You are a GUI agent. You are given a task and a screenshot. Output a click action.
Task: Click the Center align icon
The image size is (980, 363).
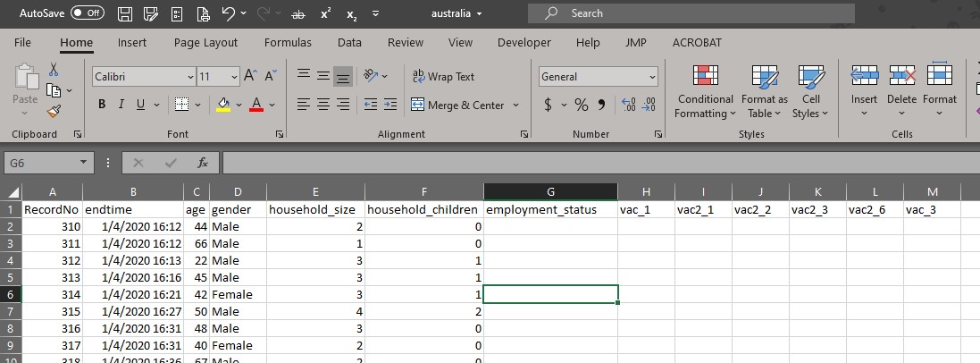[323, 105]
